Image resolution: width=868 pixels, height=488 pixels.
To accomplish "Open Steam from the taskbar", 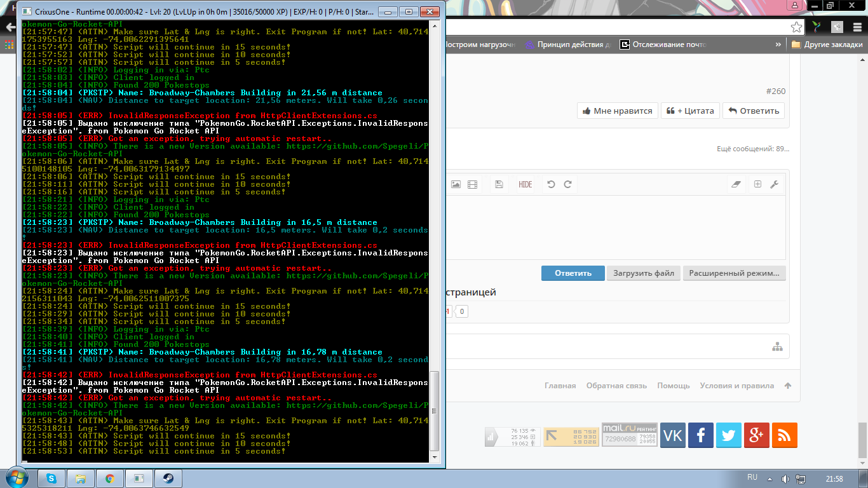I will pos(168,478).
